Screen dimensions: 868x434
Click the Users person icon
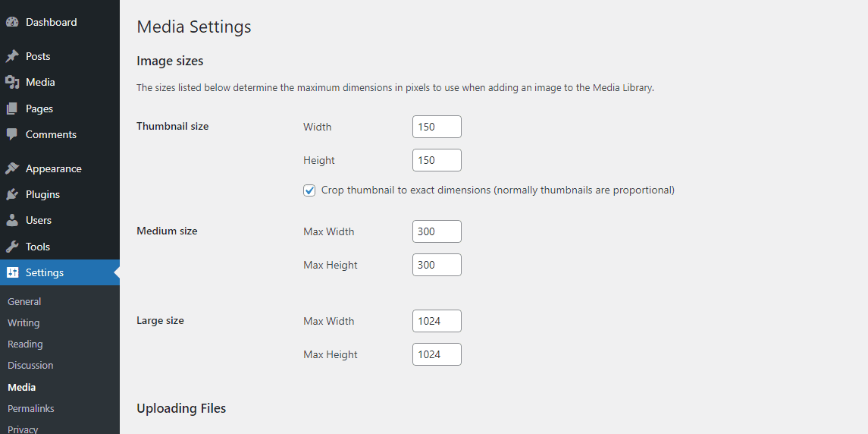(12, 220)
